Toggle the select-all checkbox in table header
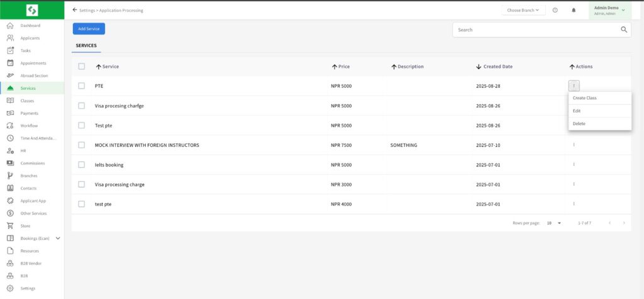Screen dimensions: 644x299 (x=82, y=67)
